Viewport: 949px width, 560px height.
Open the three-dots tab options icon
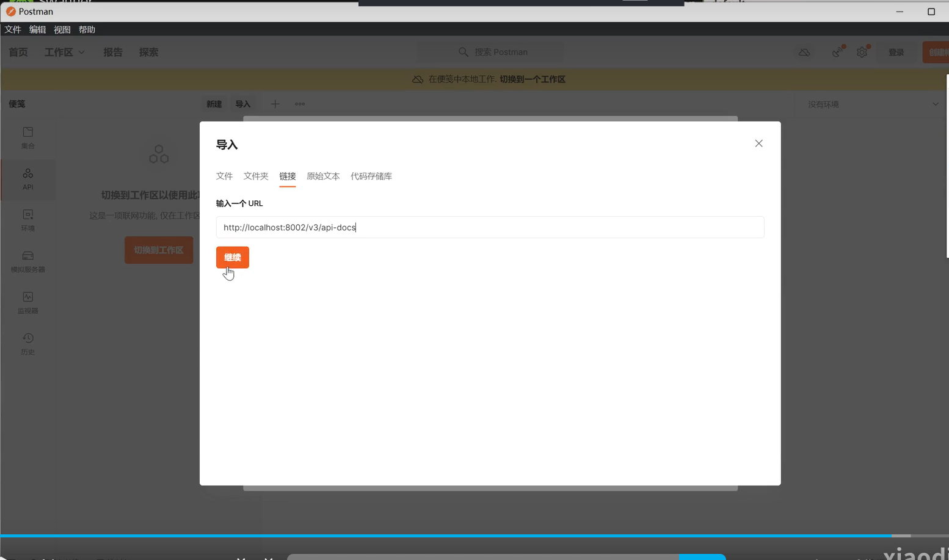click(x=300, y=104)
